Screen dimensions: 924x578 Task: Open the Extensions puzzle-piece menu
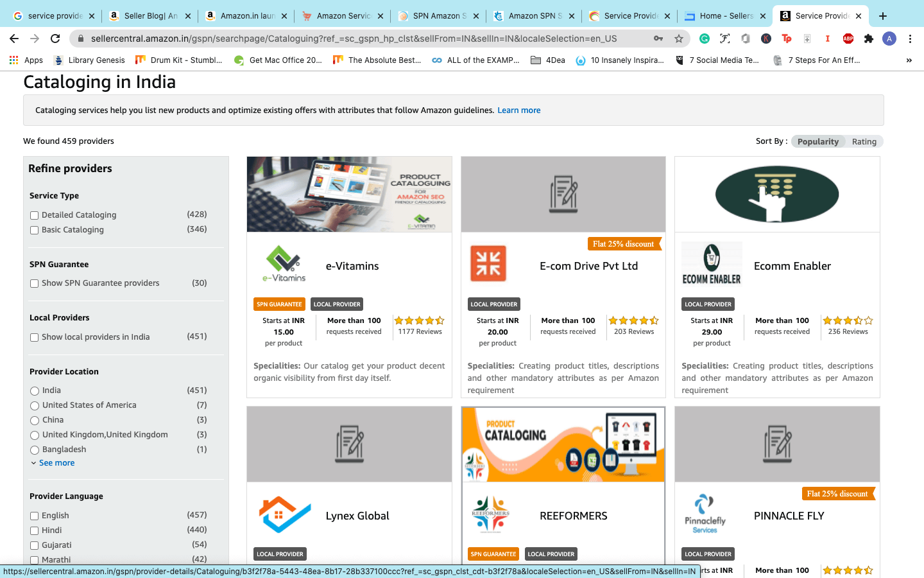(x=869, y=39)
